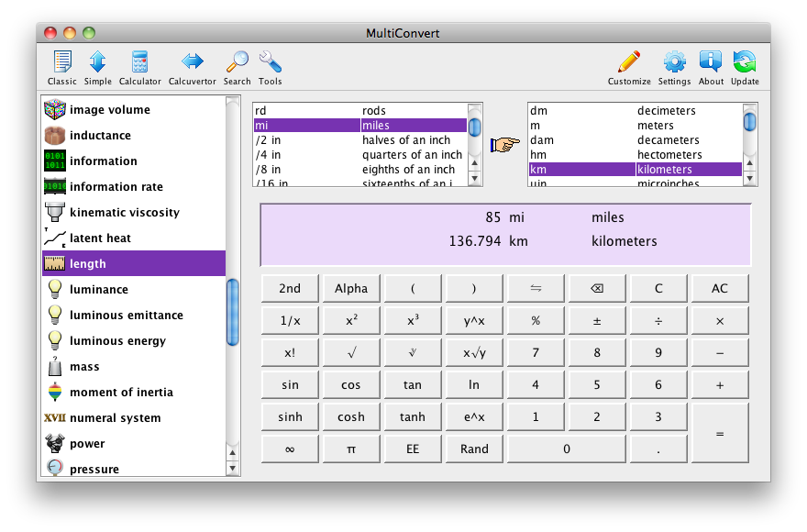Click the digit 7 key

(x=536, y=353)
